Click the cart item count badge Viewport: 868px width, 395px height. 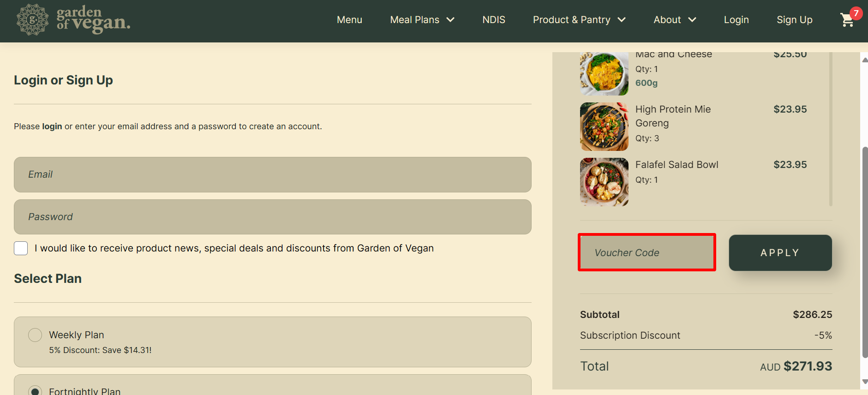point(857,13)
